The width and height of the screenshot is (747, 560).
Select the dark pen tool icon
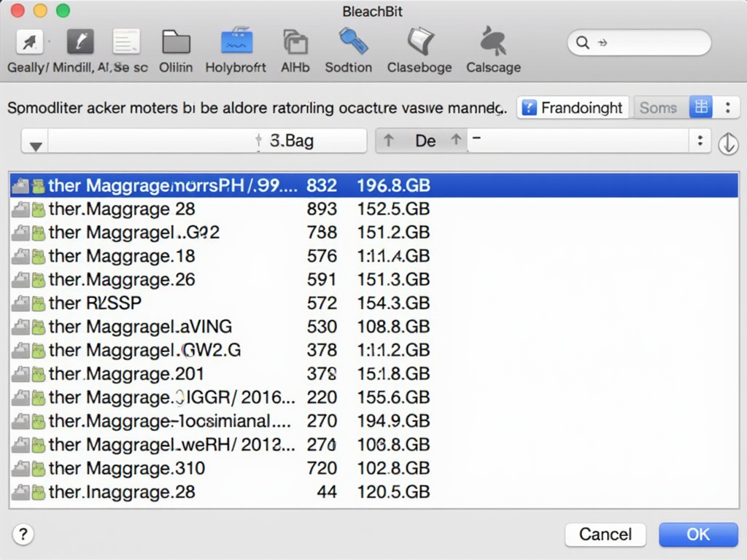pos(80,42)
